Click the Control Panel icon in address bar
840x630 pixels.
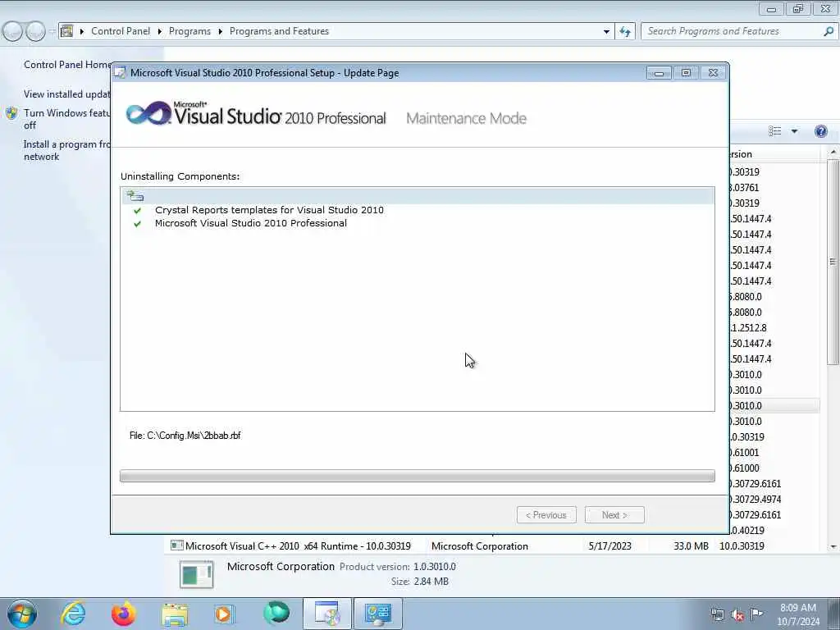tap(67, 31)
